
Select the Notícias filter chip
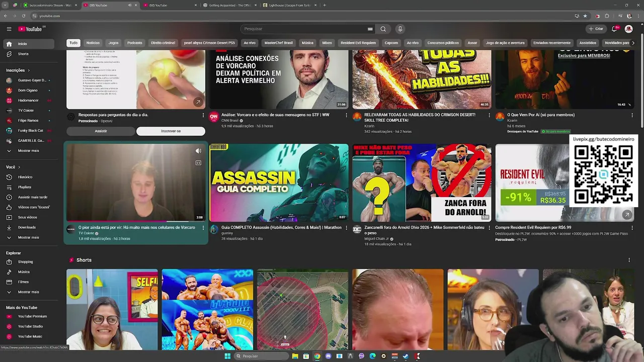[x=93, y=43]
